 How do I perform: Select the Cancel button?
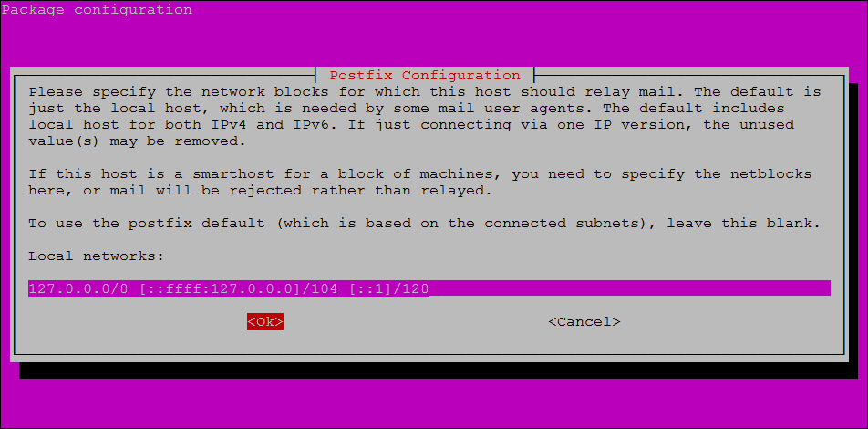click(584, 321)
